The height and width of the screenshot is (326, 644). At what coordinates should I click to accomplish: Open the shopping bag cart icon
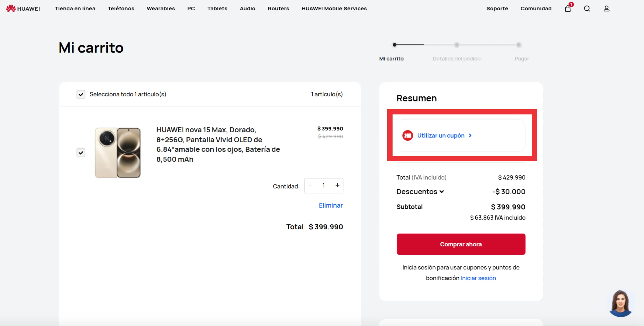(568, 9)
